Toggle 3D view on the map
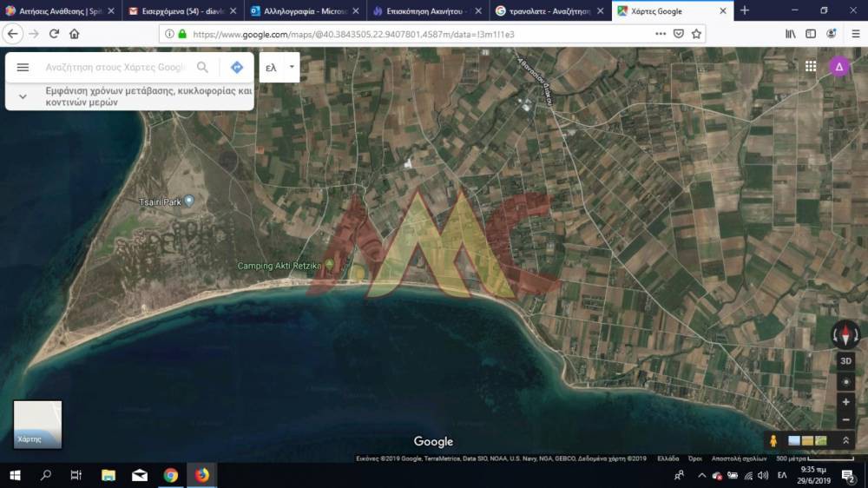 click(845, 361)
